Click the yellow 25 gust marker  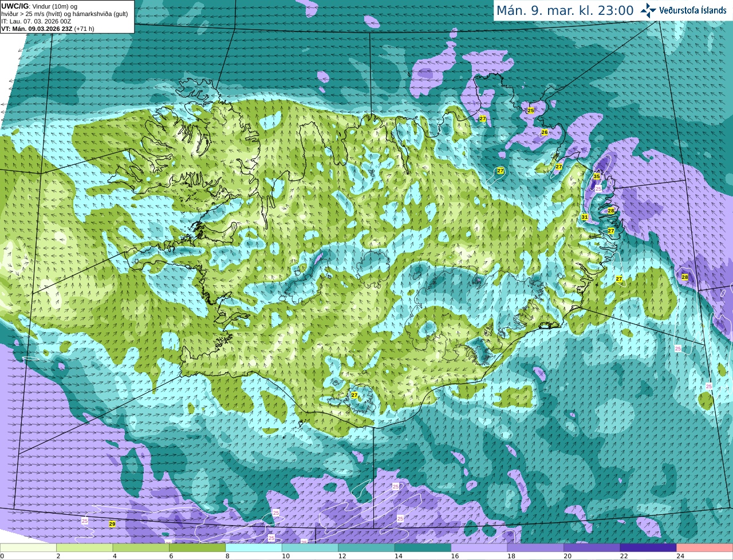tap(531, 110)
